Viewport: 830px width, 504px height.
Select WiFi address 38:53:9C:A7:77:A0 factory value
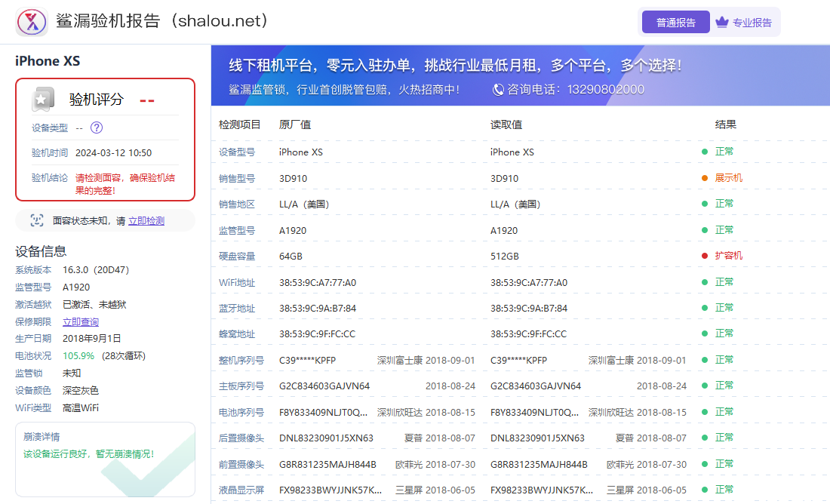pyautogui.click(x=318, y=283)
